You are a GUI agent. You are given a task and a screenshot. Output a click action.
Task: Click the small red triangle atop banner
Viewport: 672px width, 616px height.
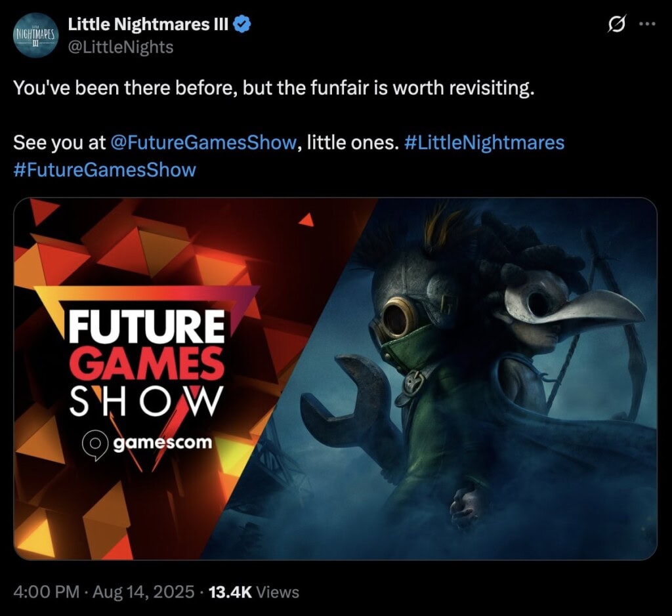[x=306, y=219]
